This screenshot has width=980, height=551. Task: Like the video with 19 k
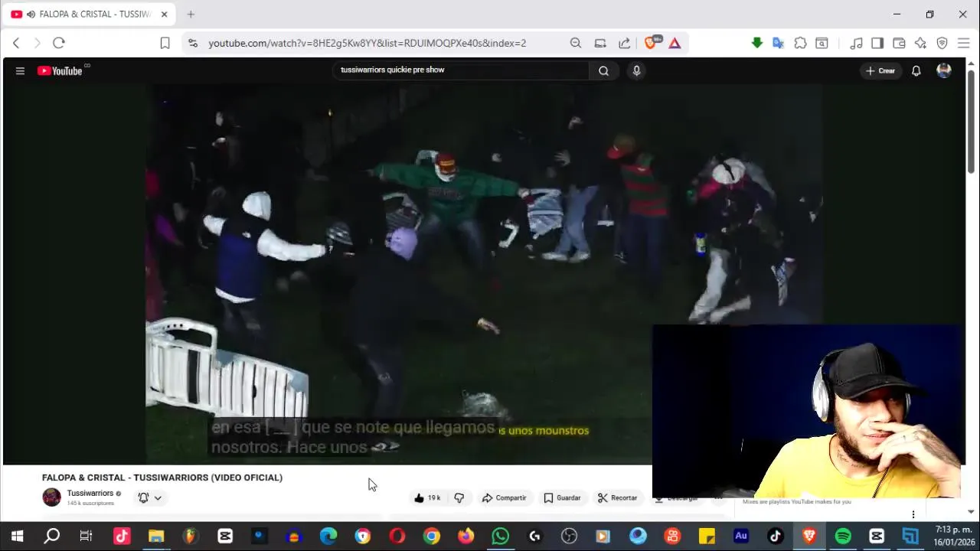pyautogui.click(x=427, y=497)
